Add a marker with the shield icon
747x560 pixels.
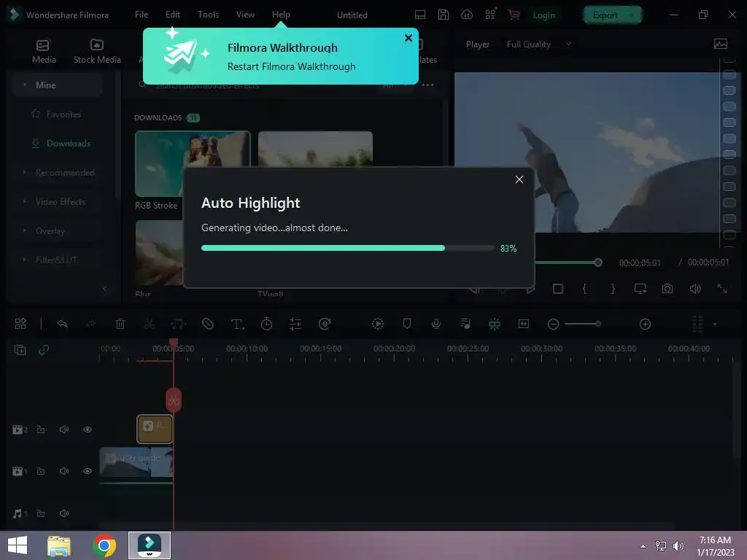click(407, 324)
